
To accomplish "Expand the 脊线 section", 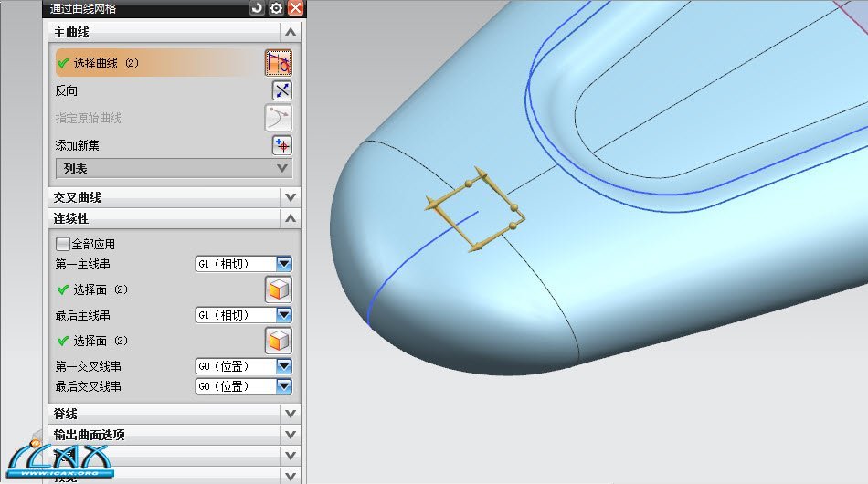I will tap(291, 415).
